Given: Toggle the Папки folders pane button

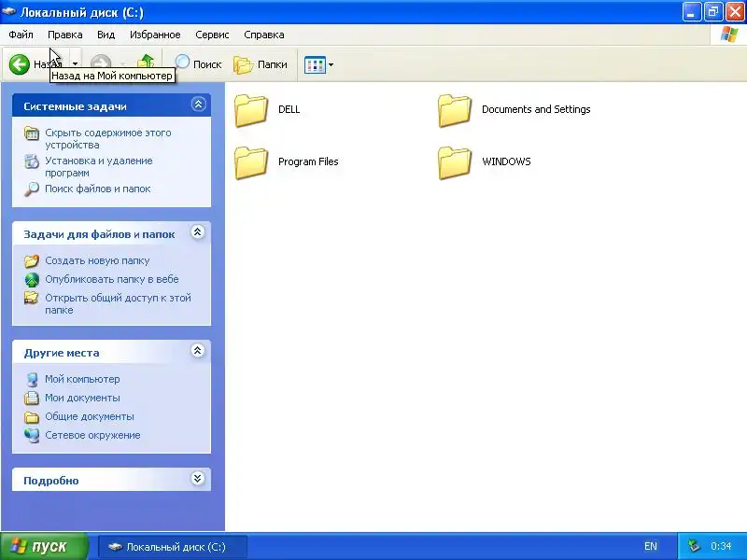Looking at the screenshot, I should [x=261, y=64].
